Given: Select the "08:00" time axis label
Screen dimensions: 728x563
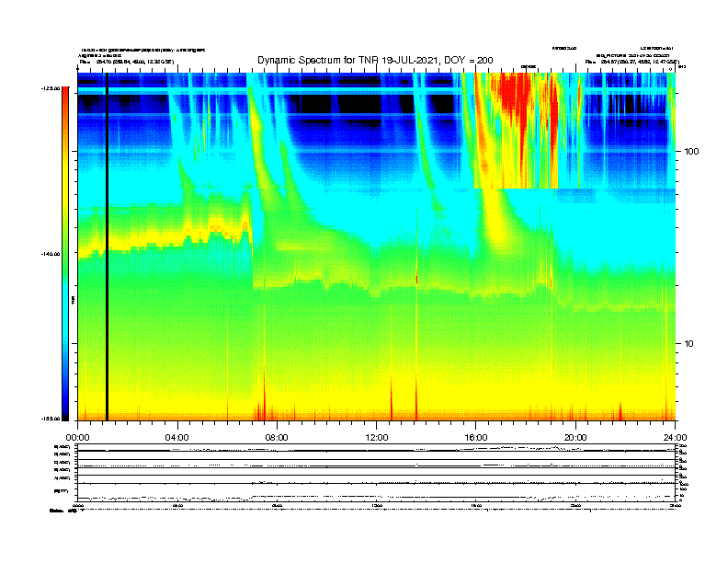Looking at the screenshot, I should pyautogui.click(x=277, y=438).
